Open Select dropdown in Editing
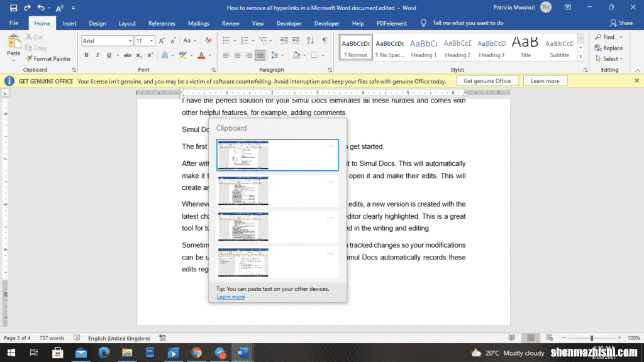The image size is (644, 362). (609, 58)
